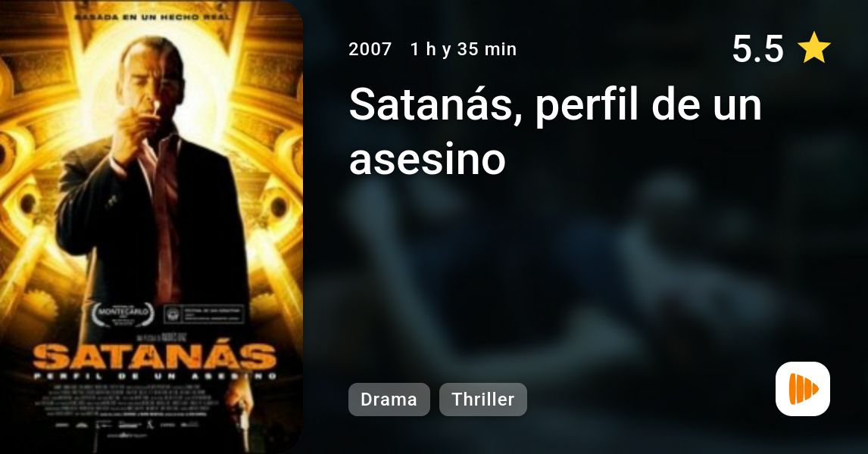Image resolution: width=868 pixels, height=454 pixels.
Task: Click the 2007 release year
Action: [x=370, y=49]
